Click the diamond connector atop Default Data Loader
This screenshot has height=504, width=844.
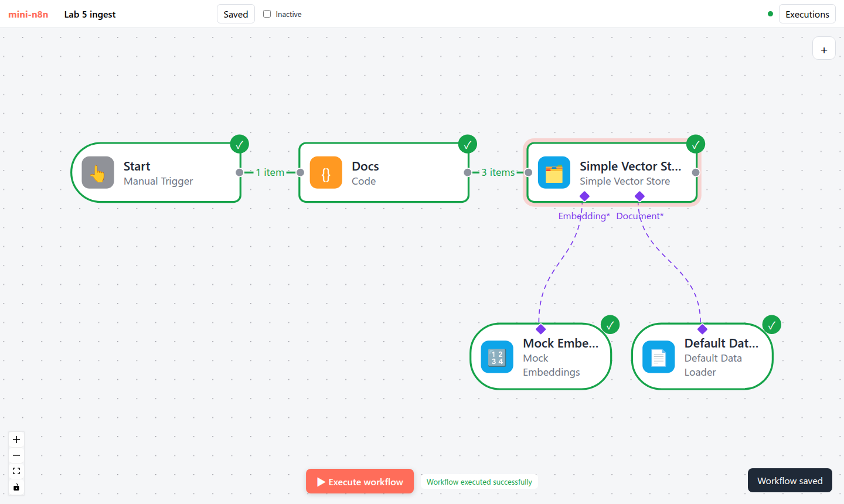[x=702, y=329]
